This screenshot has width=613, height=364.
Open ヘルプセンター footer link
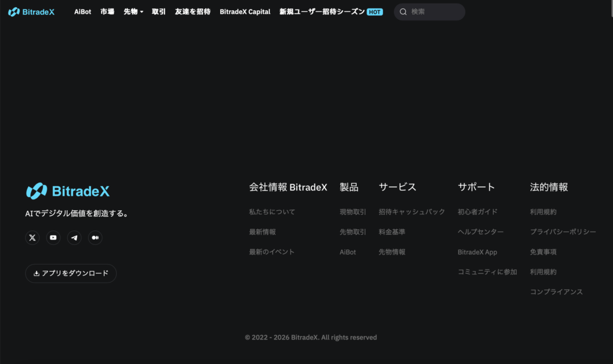pos(481,232)
